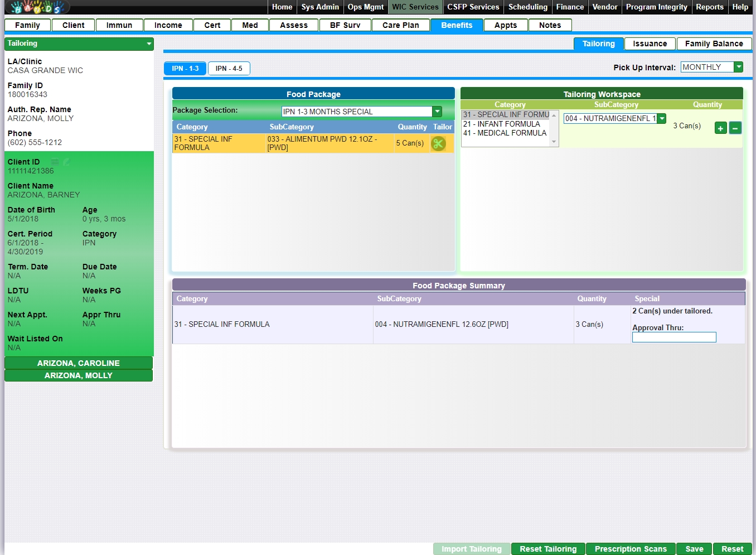Select 21 - INFANT FORMULA in category list
The width and height of the screenshot is (756, 555).
coord(502,124)
